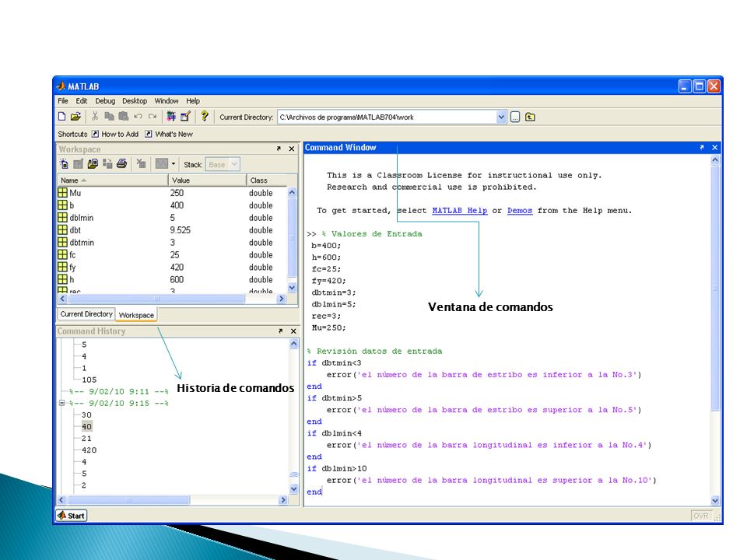
Task: Create new variable in Workspace toolbar
Action: (64, 164)
